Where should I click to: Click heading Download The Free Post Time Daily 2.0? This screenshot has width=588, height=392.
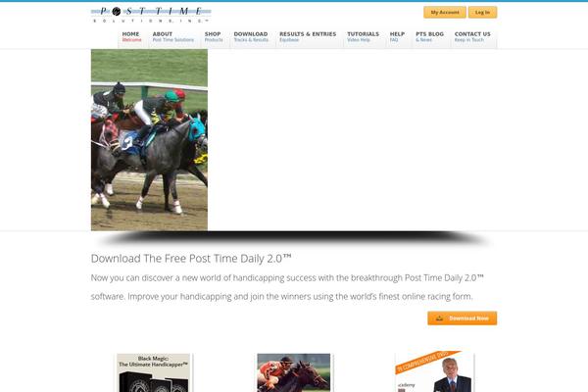tap(191, 258)
